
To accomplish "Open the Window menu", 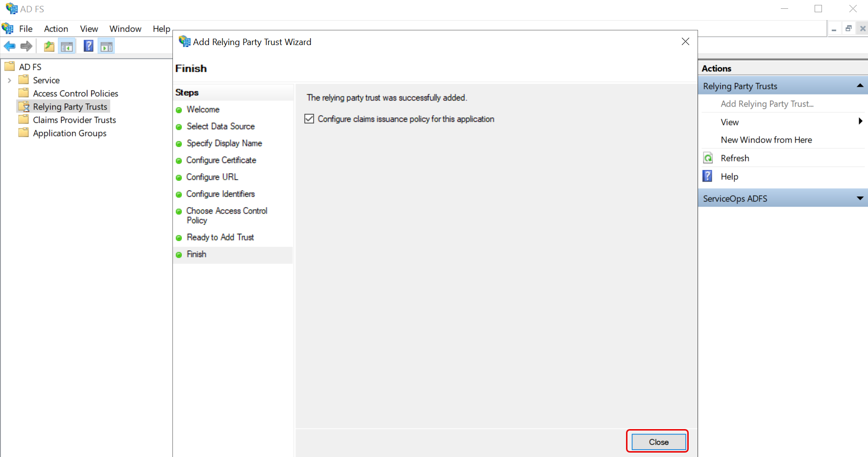I will point(125,29).
